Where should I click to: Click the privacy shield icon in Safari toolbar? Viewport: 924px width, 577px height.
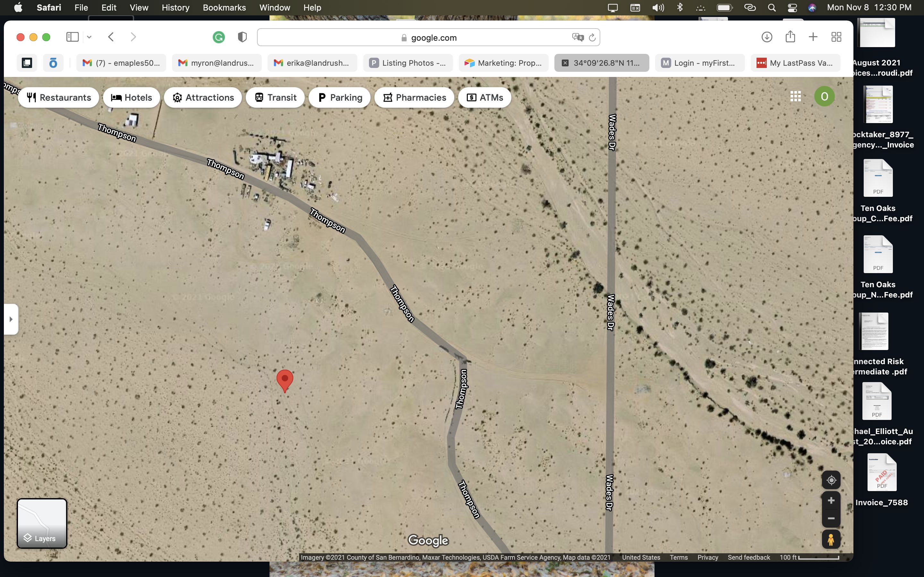[242, 37]
